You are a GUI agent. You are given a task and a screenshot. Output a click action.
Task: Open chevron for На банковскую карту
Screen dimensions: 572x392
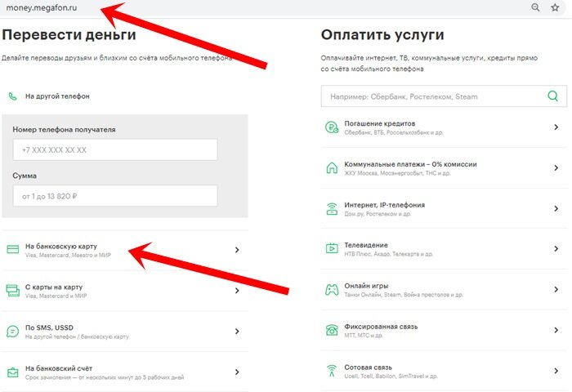[x=237, y=250]
